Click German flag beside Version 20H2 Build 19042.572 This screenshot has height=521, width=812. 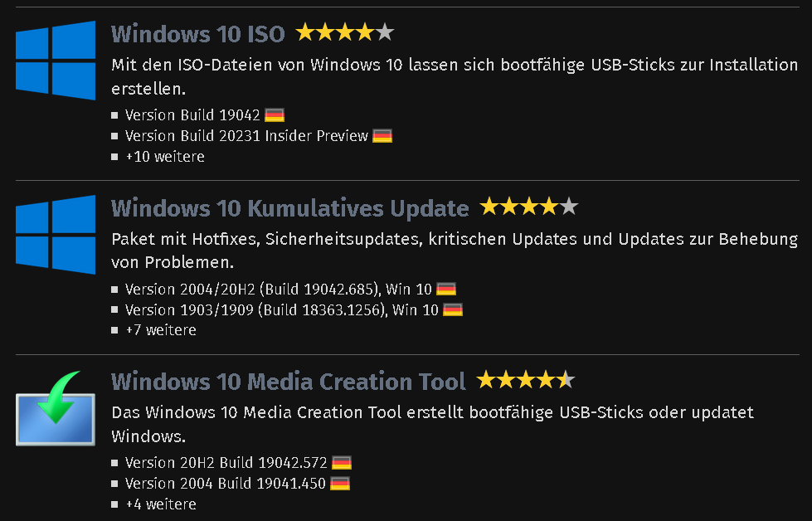341,462
